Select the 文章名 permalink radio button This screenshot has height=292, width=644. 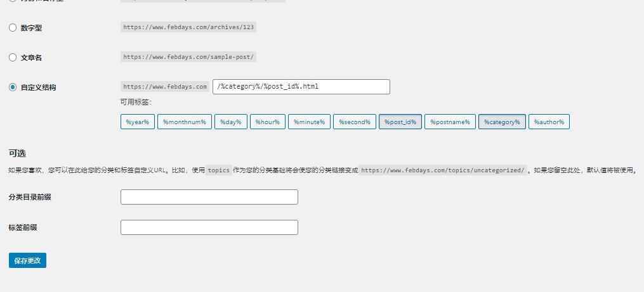(x=13, y=58)
